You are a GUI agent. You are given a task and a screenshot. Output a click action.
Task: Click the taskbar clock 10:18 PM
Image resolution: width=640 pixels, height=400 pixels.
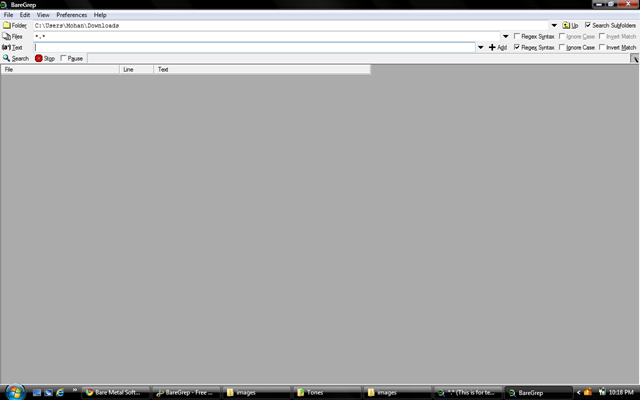[x=621, y=392]
